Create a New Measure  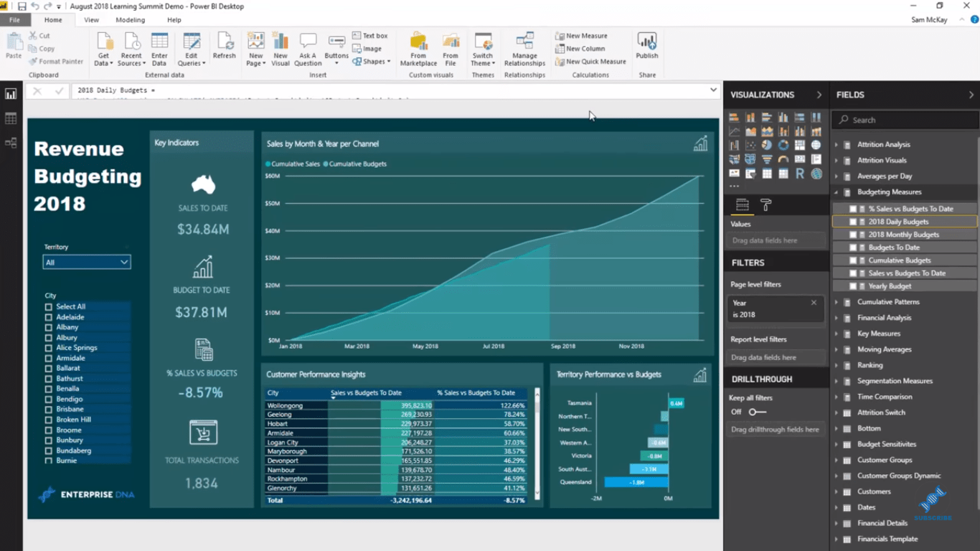581,36
